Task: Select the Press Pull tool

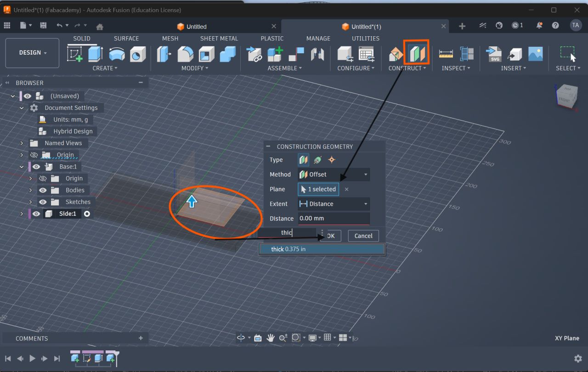Action: click(164, 54)
